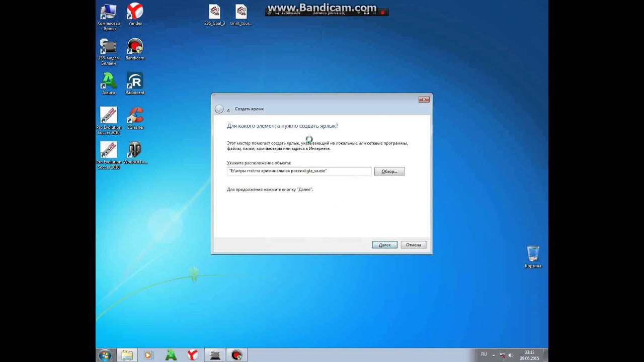Open Bandicam desktop shortcut
The width and height of the screenshot is (644, 362).
tap(135, 49)
